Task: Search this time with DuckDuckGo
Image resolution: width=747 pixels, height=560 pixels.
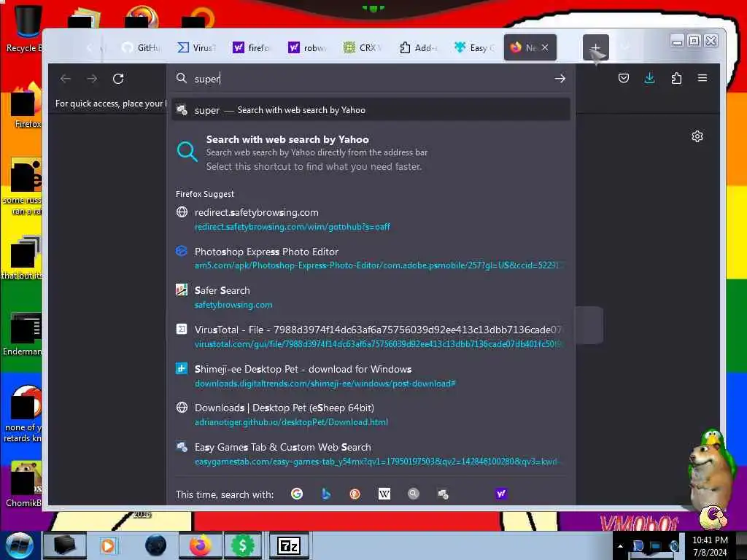Action: click(x=355, y=494)
